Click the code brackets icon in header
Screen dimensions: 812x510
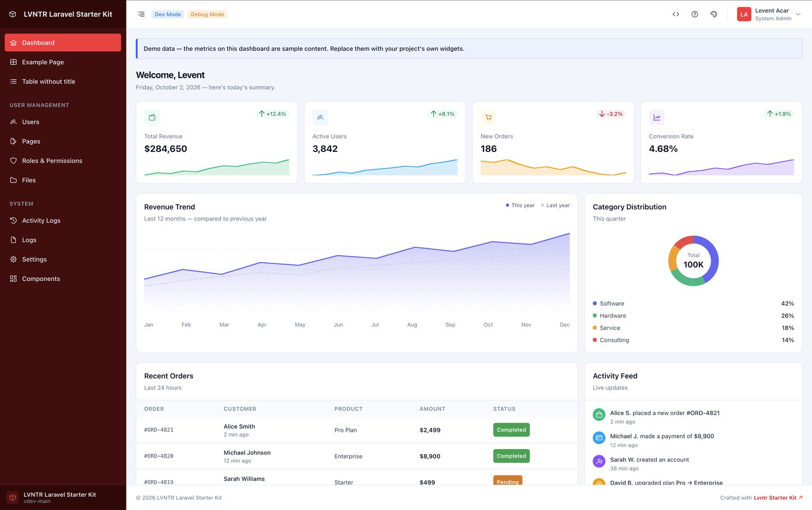point(675,14)
